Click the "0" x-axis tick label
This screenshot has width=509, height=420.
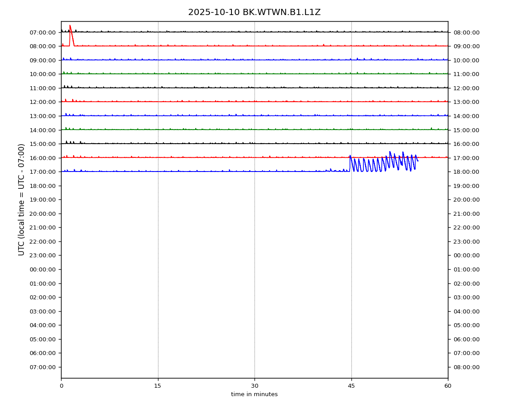pyautogui.click(x=61, y=386)
